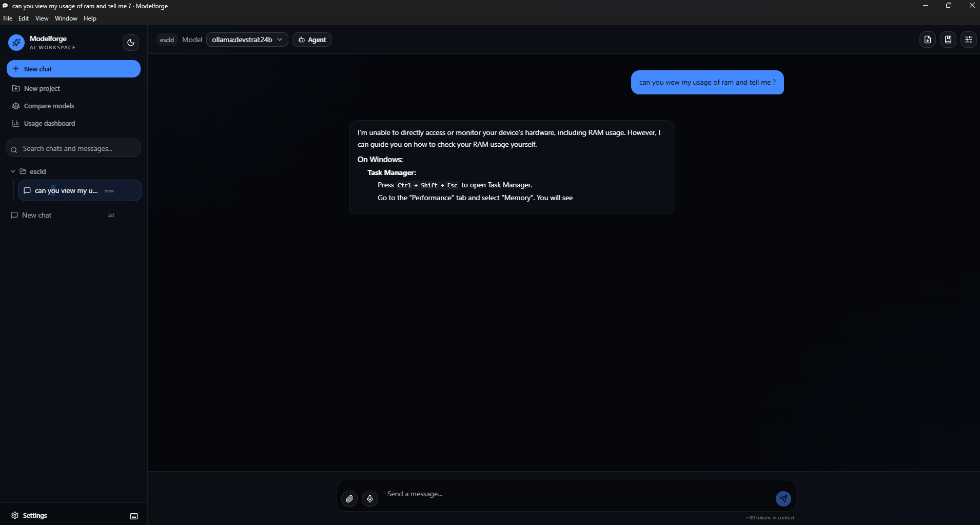Click the '~89 tokens in context' label
This screenshot has height=525, width=980.
pos(770,518)
